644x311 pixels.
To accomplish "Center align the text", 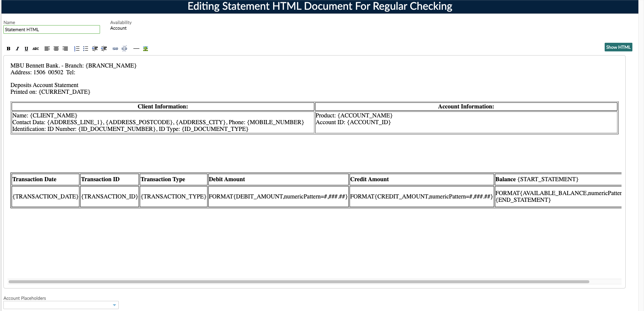I will (x=56, y=48).
